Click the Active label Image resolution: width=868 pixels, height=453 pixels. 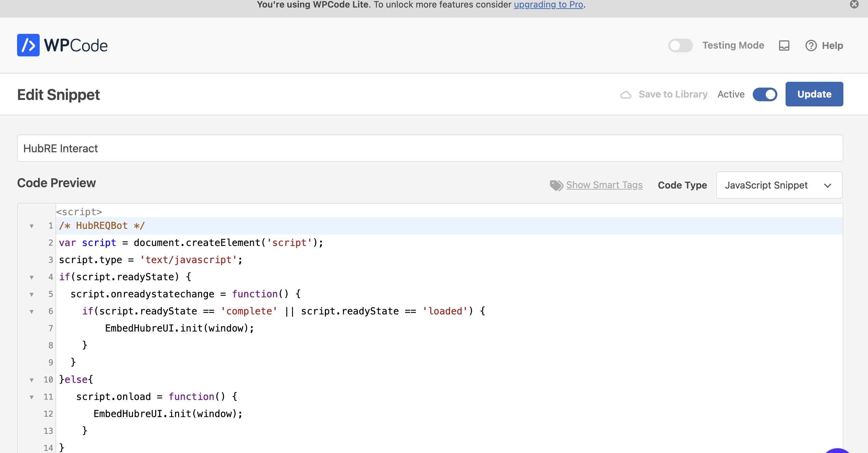(731, 94)
